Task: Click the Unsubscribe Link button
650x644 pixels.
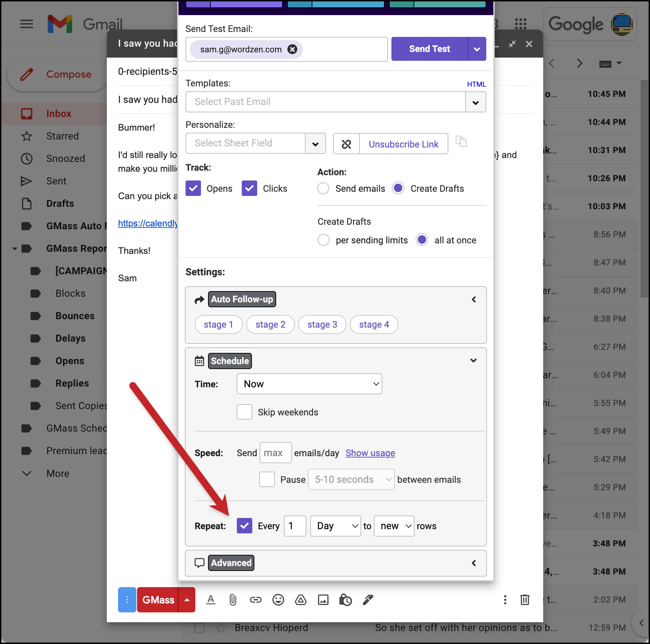Action: (404, 144)
